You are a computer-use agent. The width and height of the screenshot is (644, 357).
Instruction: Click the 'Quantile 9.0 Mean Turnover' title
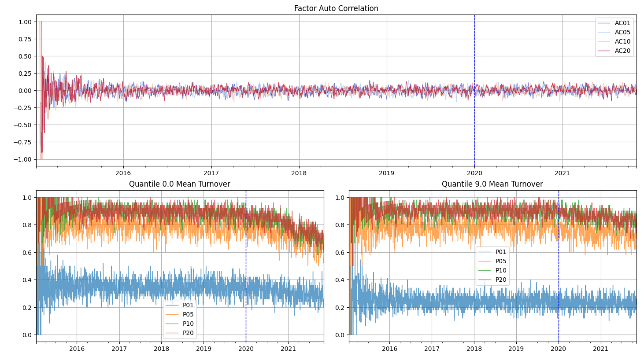[x=492, y=184]
